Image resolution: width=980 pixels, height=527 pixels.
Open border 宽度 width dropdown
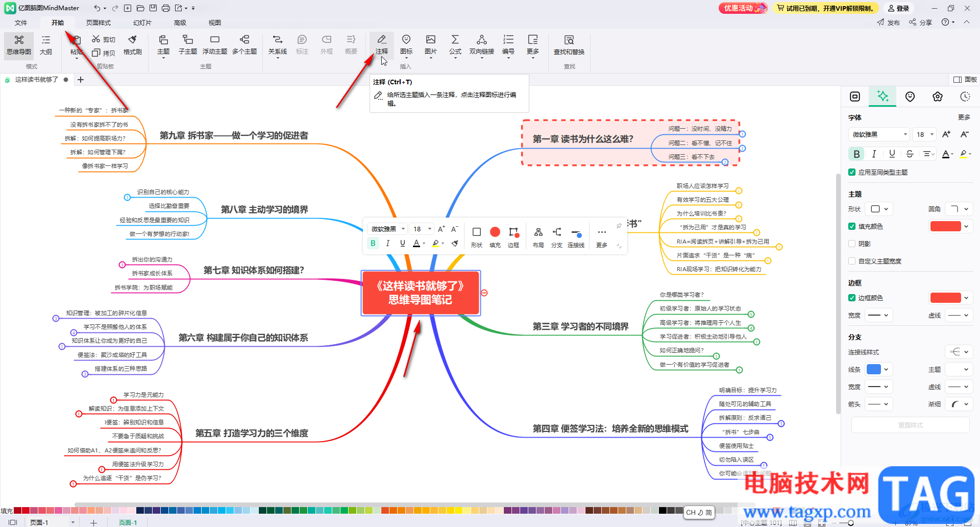(x=880, y=315)
